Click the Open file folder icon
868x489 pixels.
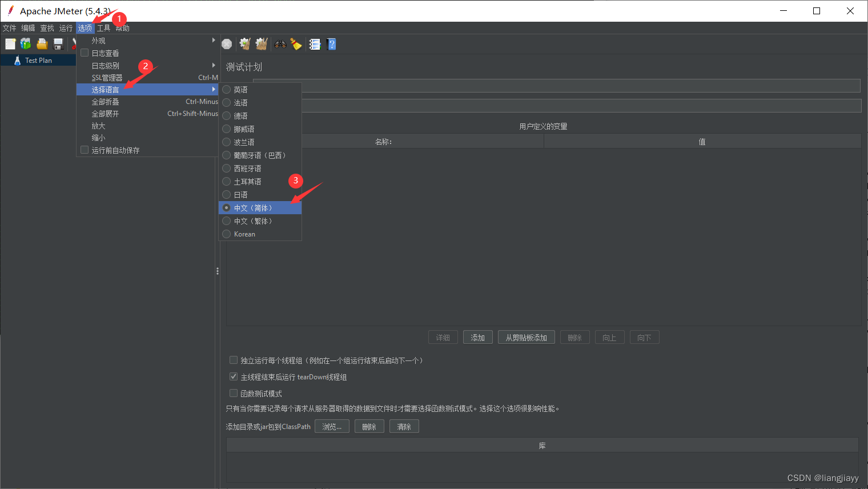42,43
